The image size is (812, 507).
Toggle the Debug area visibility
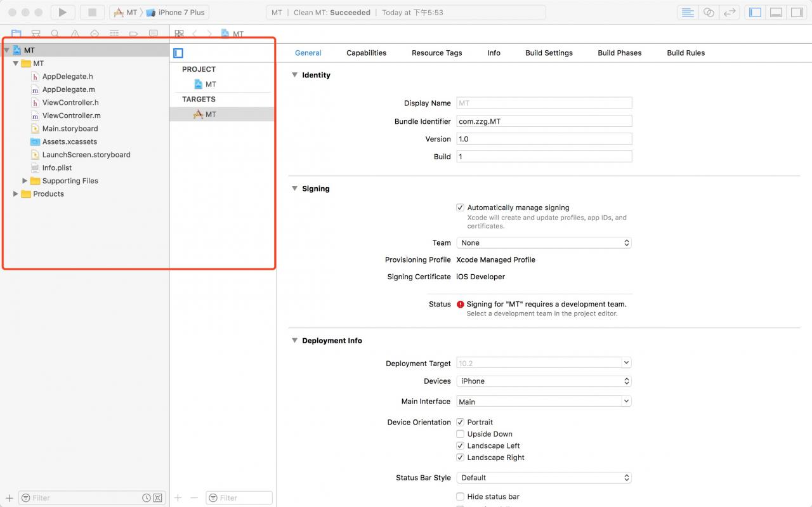[776, 12]
